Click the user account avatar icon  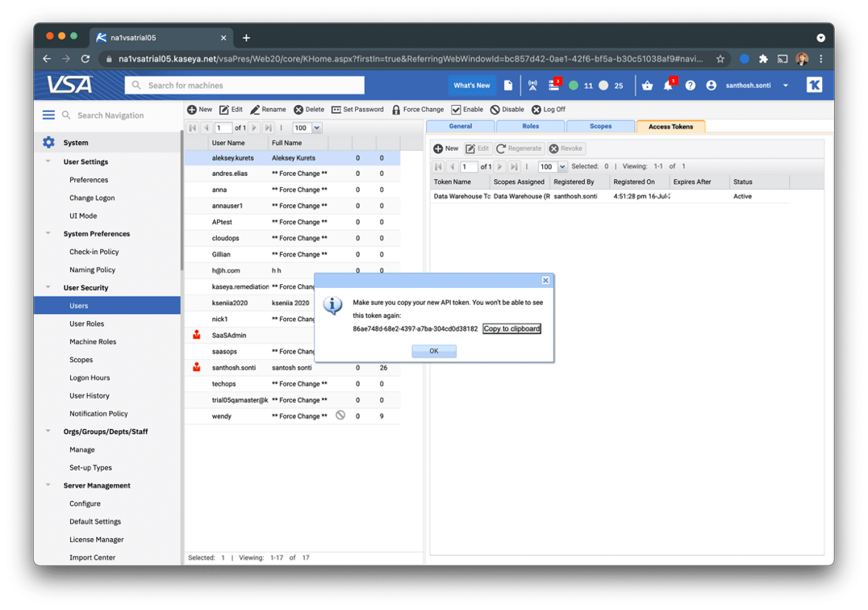coord(712,86)
